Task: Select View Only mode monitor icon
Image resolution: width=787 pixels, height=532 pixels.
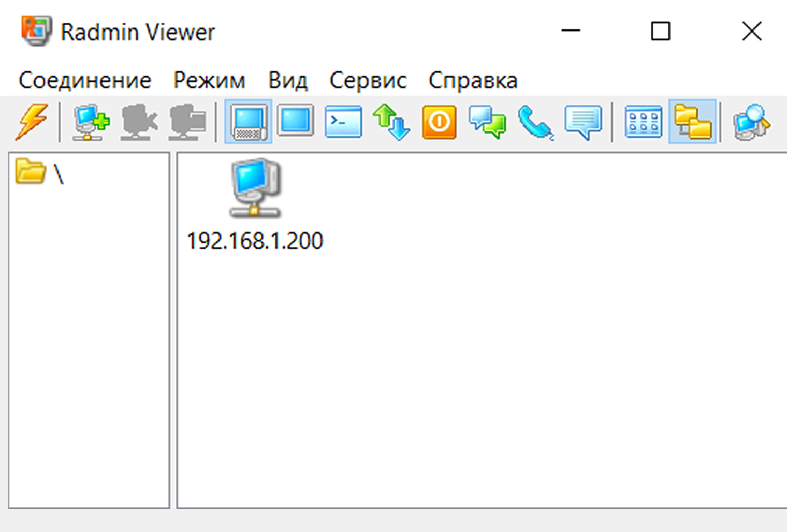Action: click(x=296, y=121)
